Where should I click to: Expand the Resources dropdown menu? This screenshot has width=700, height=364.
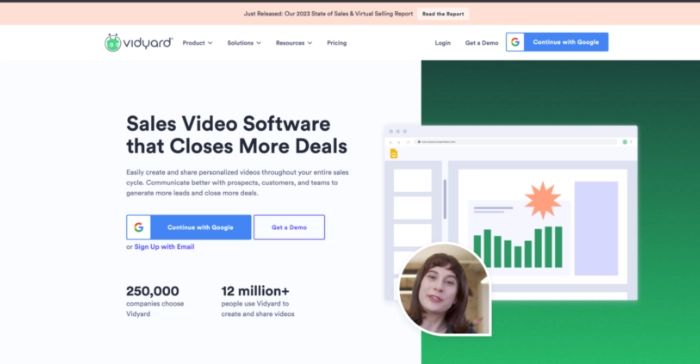[294, 43]
